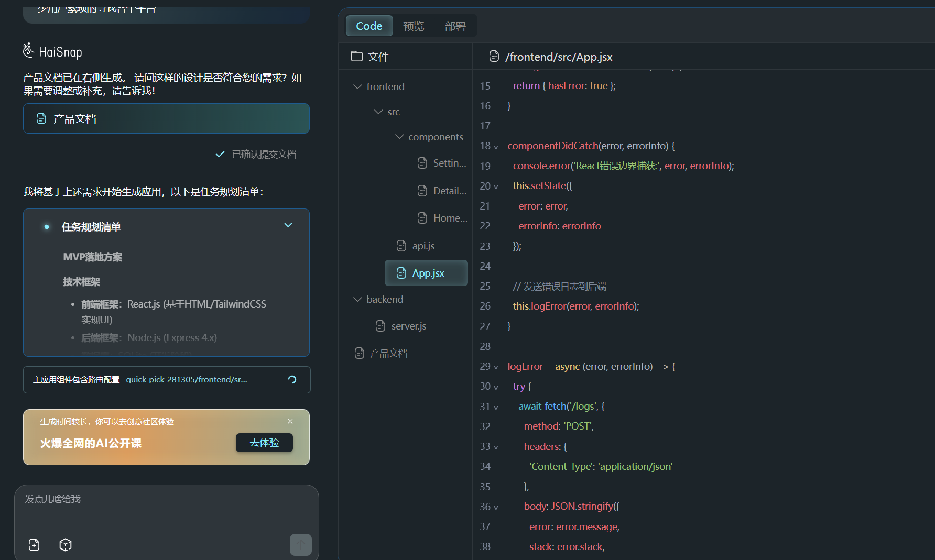This screenshot has height=560, width=935.
Task: Click the add attachment icon under the chat input
Action: pyautogui.click(x=34, y=545)
